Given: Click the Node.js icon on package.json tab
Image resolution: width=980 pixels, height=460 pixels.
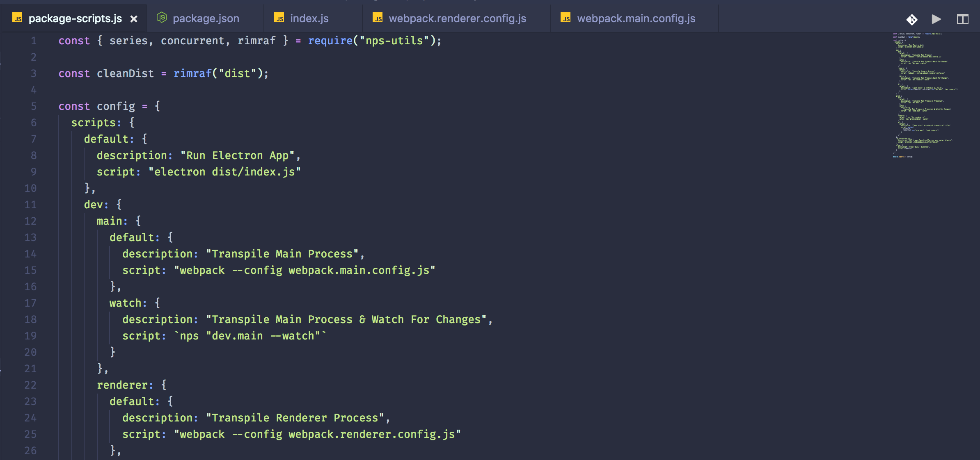Looking at the screenshot, I should point(162,18).
